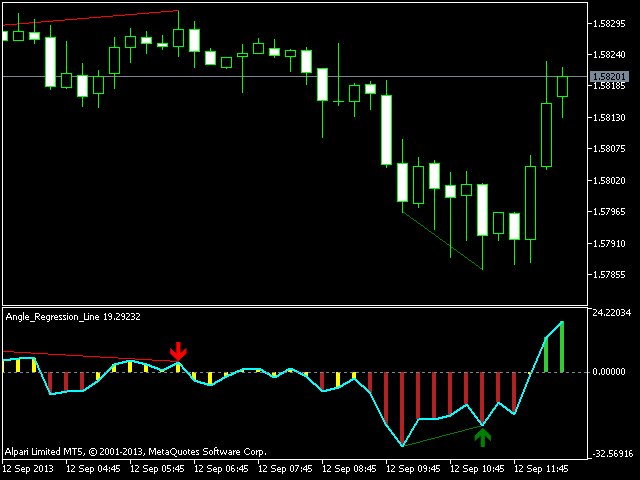
Task: Click price scale value 1.57910
Action: (609, 244)
